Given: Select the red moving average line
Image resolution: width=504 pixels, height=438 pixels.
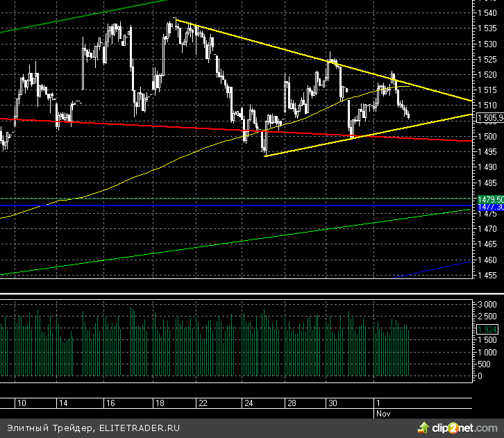Looking at the screenshot, I should [x=174, y=127].
